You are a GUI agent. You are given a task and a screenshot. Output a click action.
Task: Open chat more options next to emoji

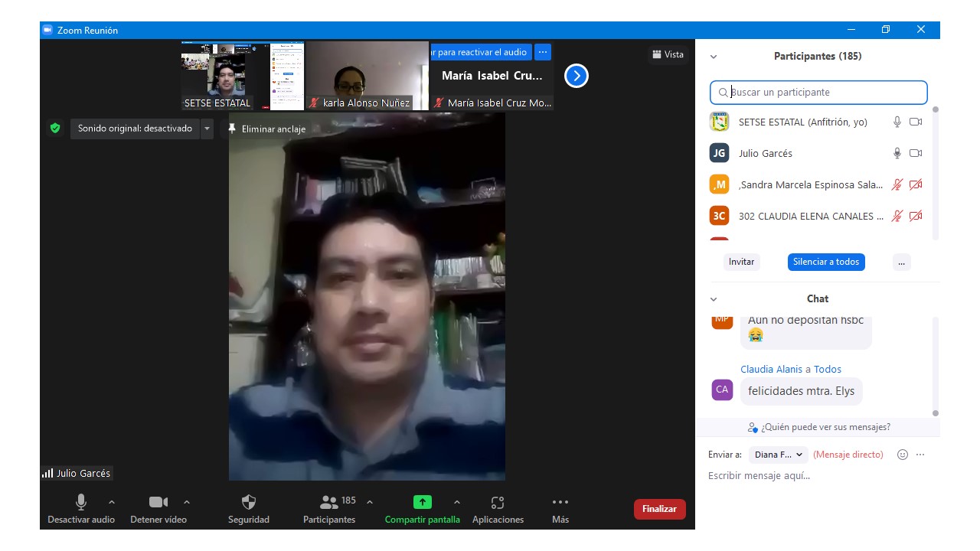point(920,455)
